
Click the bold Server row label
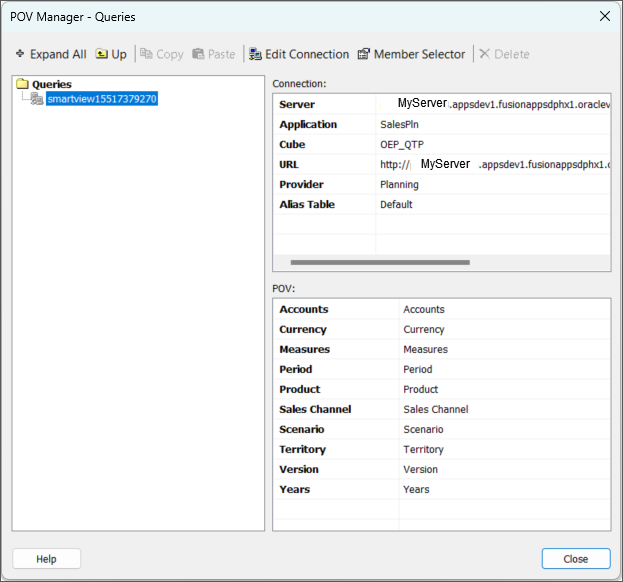(x=297, y=104)
